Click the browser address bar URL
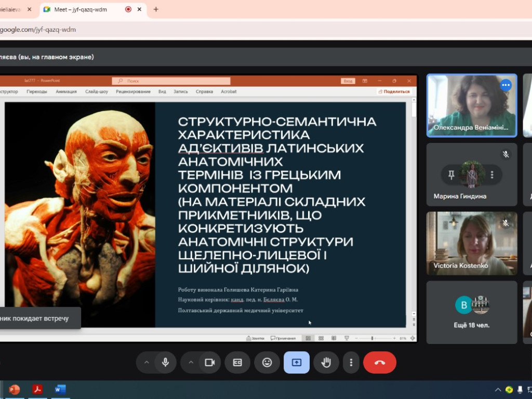Viewport: 532px width, 399px height. point(38,30)
